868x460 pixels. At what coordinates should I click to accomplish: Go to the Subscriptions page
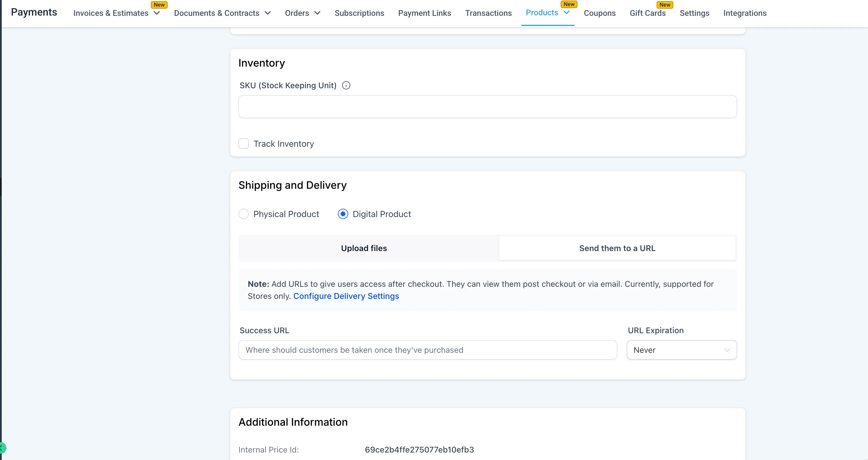pos(359,13)
